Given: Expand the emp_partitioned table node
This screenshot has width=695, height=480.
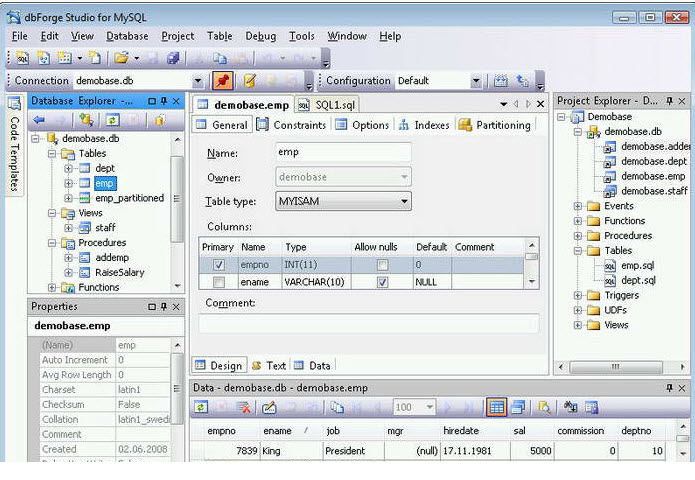Looking at the screenshot, I should (68, 198).
